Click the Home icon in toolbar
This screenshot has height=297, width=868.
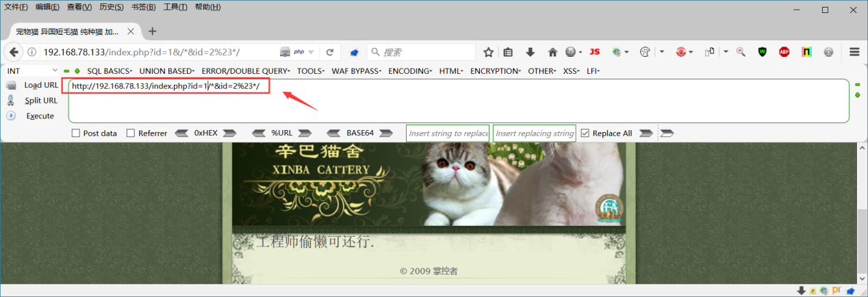(552, 52)
